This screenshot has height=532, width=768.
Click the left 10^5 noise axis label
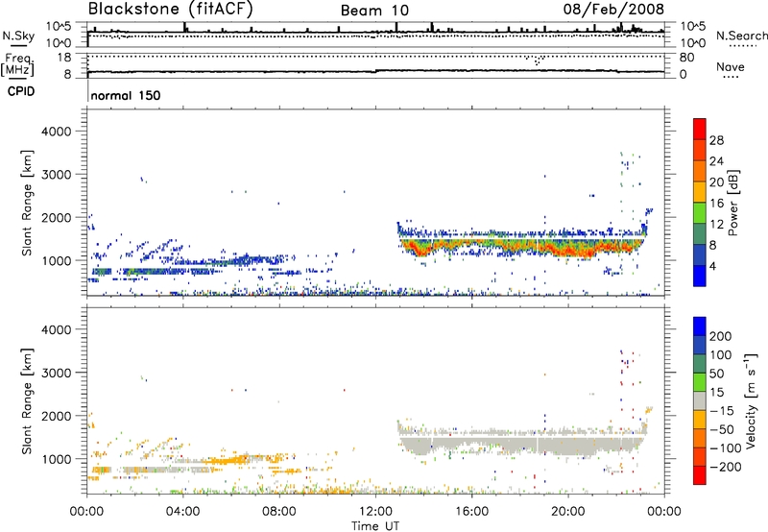point(59,26)
